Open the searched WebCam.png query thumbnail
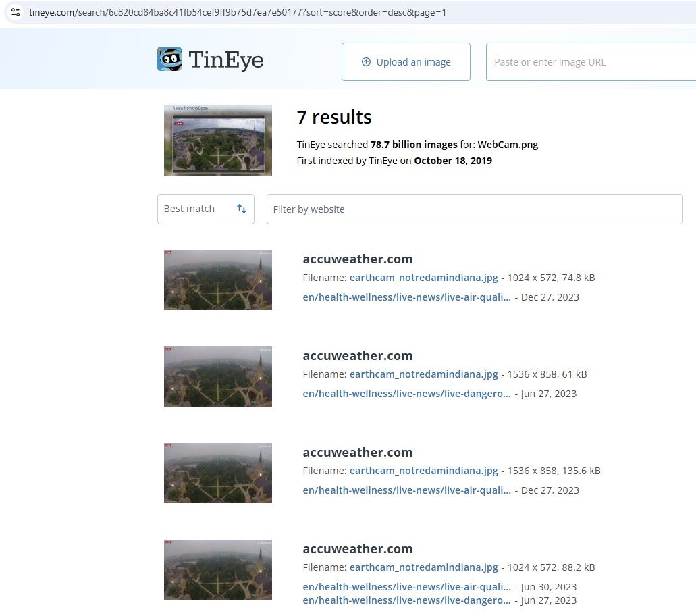This screenshot has width=696, height=616. point(217,140)
